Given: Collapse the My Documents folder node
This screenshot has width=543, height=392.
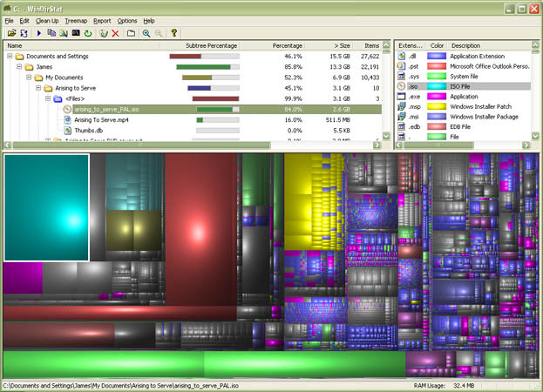Looking at the screenshot, I should (x=29, y=78).
